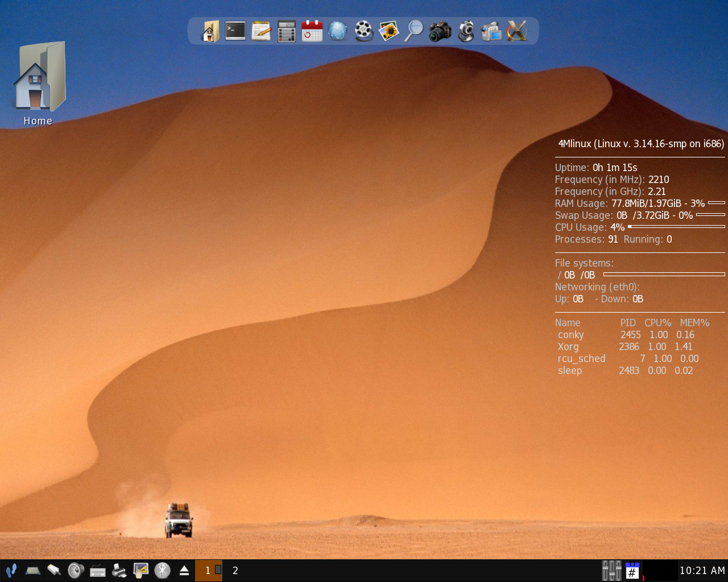Screen dimensions: 728x582
Task: Open the red calendar app in the dock
Action: pyautogui.click(x=312, y=31)
